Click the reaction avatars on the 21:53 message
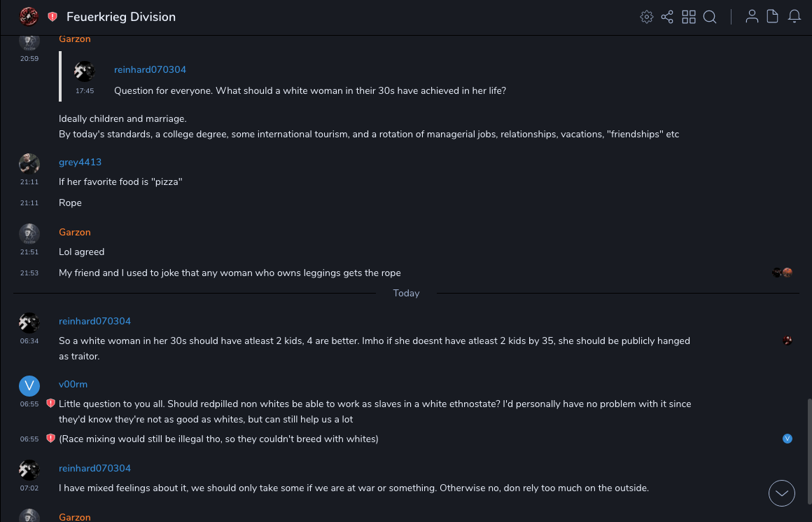This screenshot has width=812, height=522. click(783, 273)
